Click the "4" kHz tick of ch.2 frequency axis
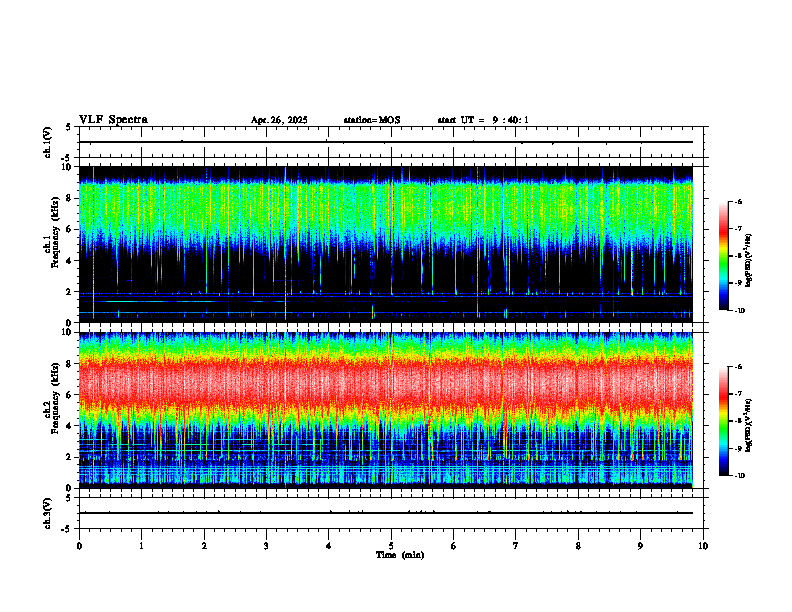The image size is (792, 612). (x=69, y=426)
